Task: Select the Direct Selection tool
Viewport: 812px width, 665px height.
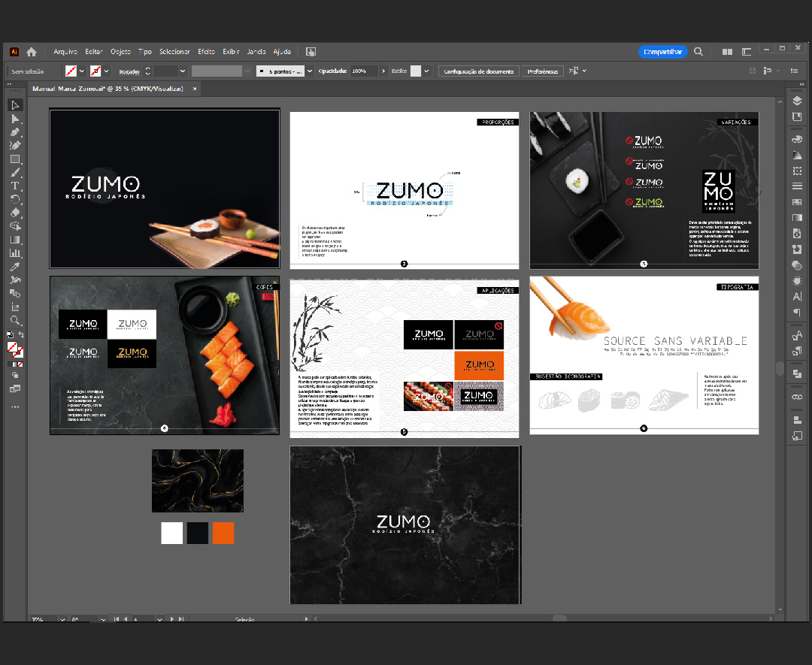Action: click(x=15, y=119)
